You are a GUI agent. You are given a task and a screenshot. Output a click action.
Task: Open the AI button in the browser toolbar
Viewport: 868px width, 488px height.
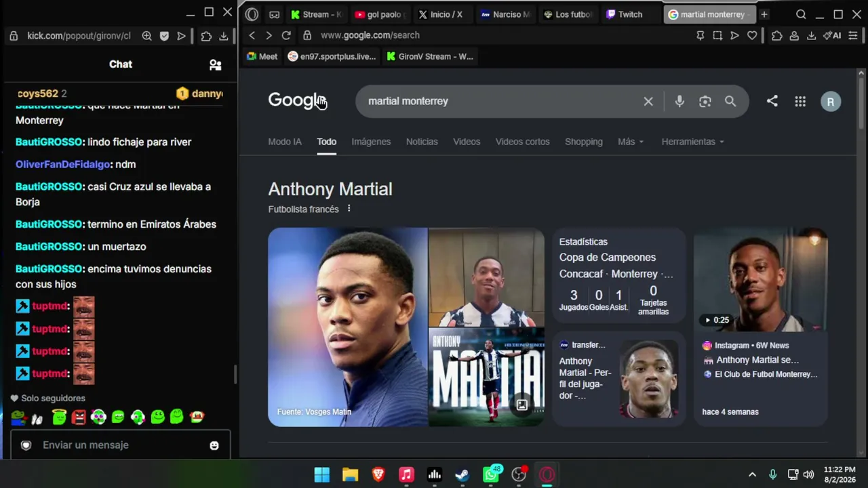tap(832, 35)
